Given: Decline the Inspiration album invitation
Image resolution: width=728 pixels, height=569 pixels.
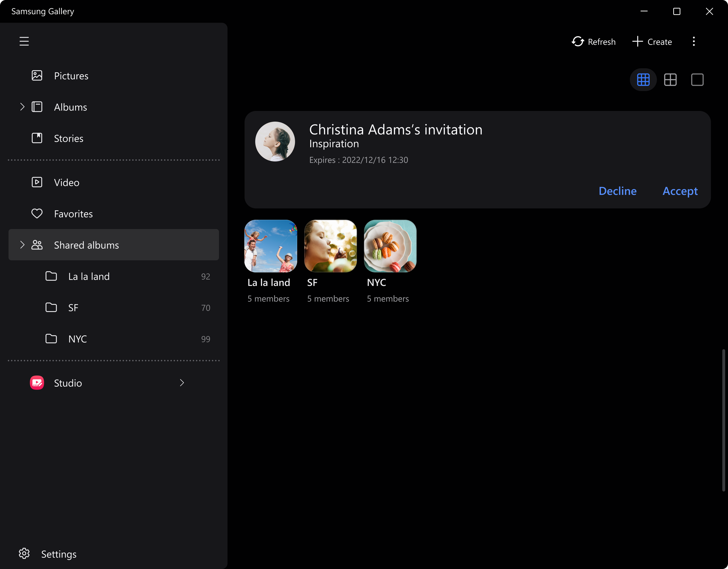Looking at the screenshot, I should [617, 191].
